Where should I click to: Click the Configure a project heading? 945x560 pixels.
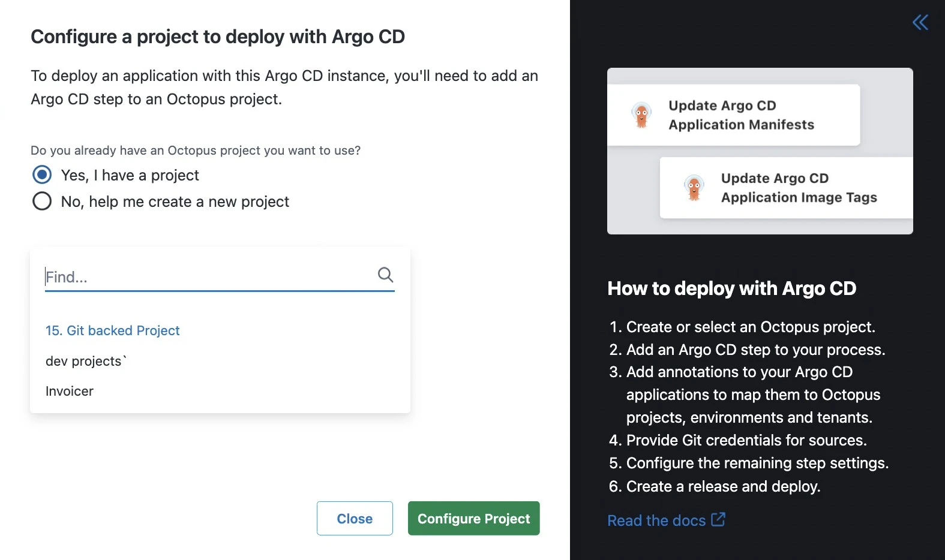coord(218,37)
